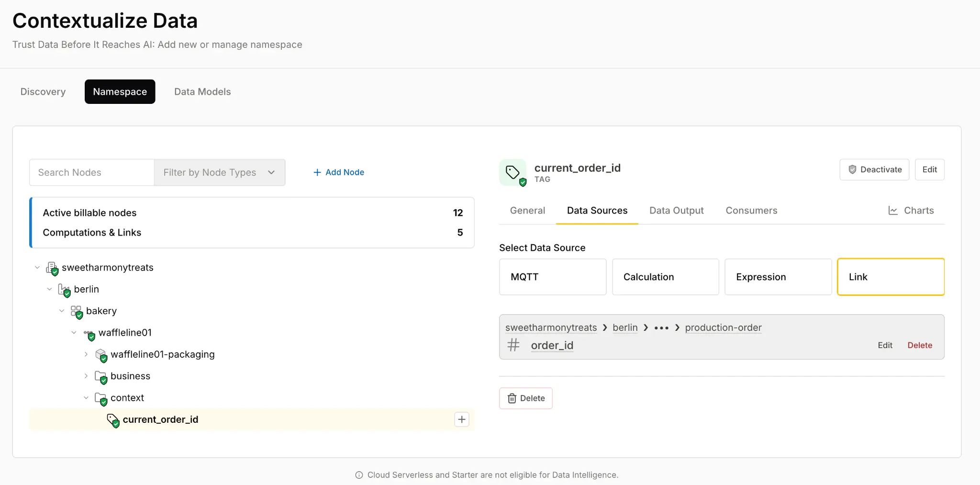
Task: Click the hash icon next to order_id
Action: point(513,345)
